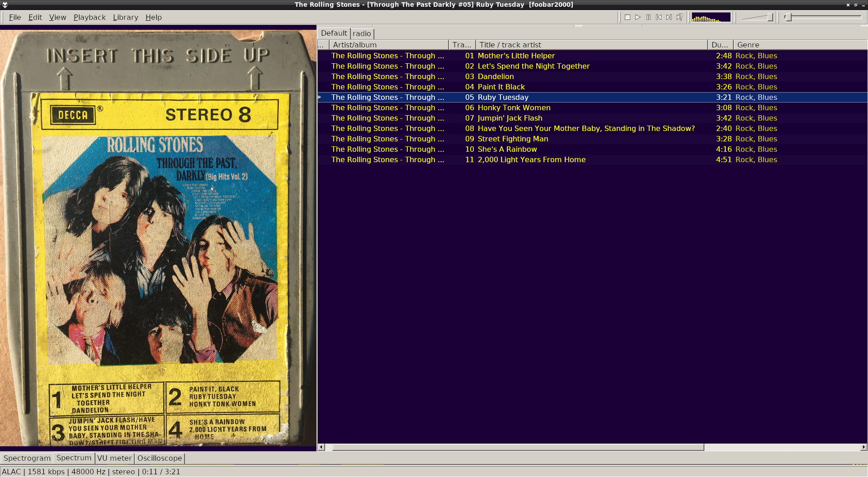Screen dimensions: 868x477
Task: Sort by Title / track artist header
Action: click(591, 45)
